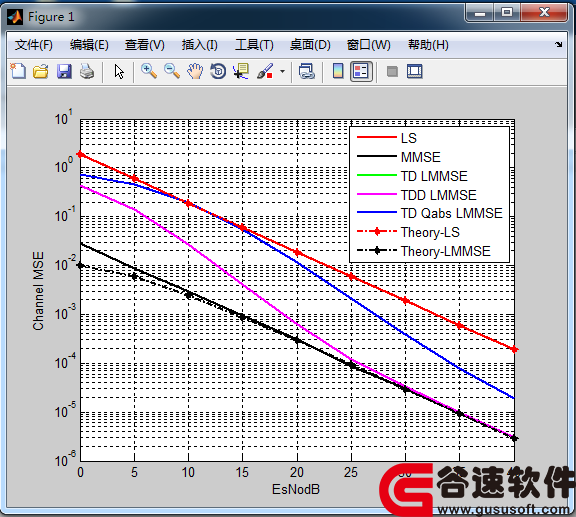Click the dock figure arrow in menu bar
Screen dimensions: 576x517
click(559, 44)
